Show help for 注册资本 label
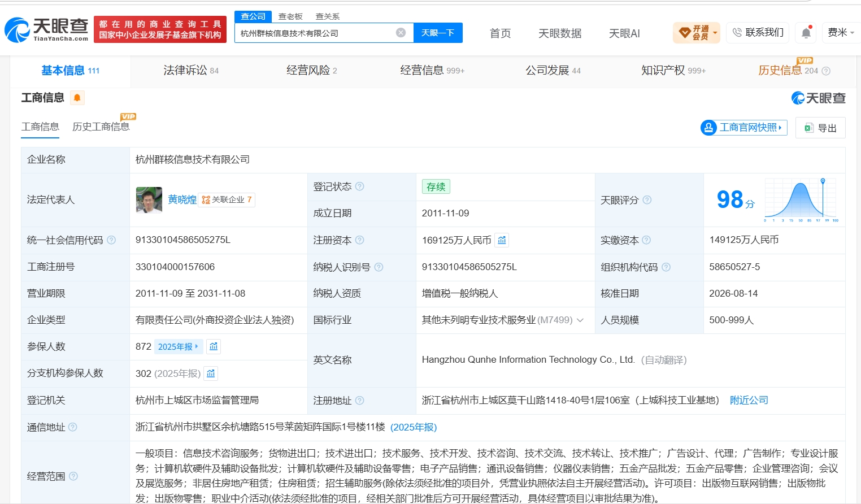Screen dimensions: 861x504 coord(359,240)
